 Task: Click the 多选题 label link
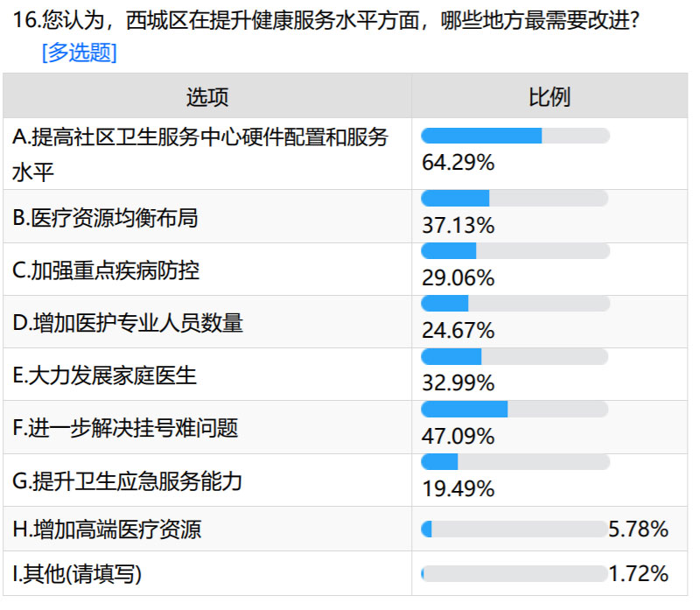click(79, 53)
